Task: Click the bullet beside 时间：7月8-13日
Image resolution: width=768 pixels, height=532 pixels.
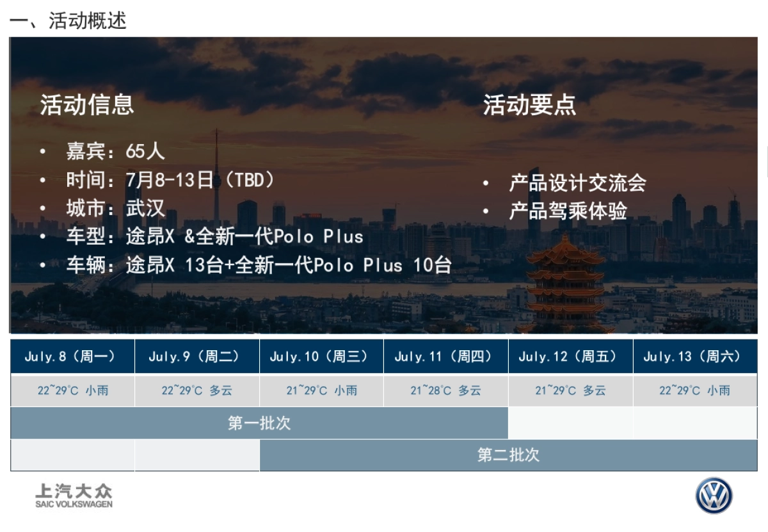Action: pyautogui.click(x=44, y=180)
